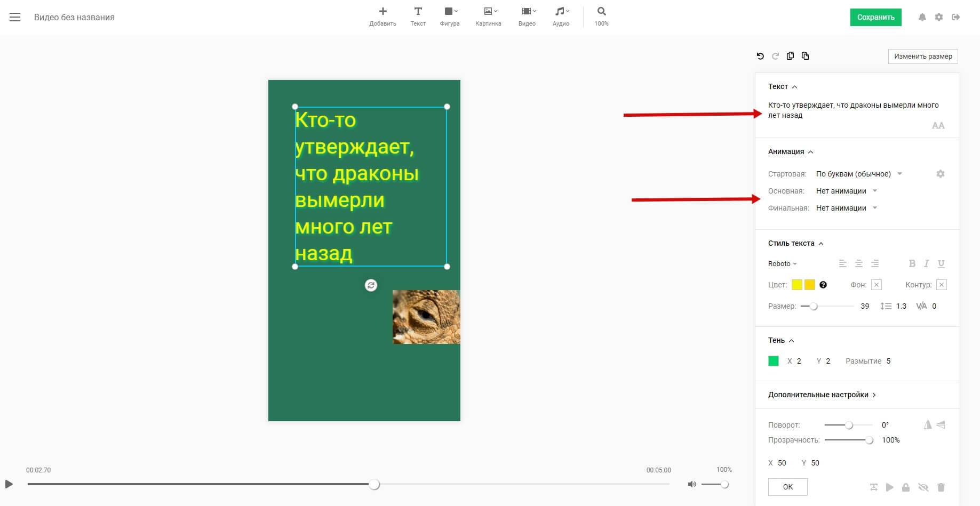980x506 pixels.
Task: Click the undo arrow icon
Action: tap(760, 56)
